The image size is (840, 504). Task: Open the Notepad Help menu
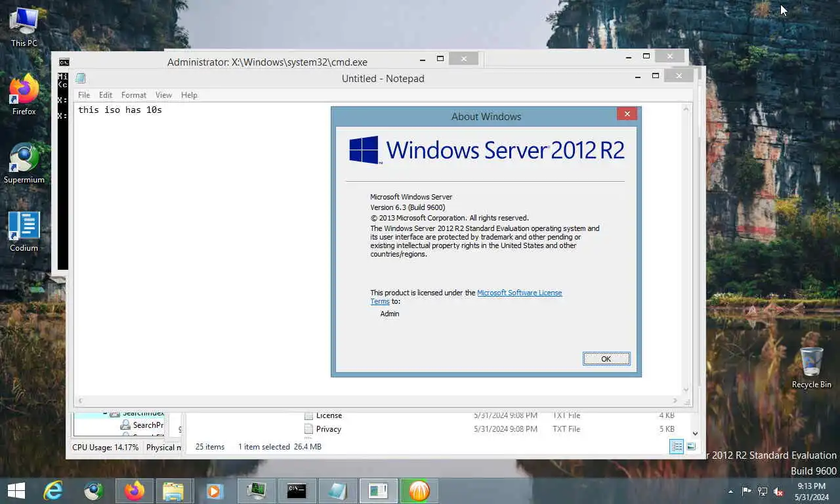pos(189,95)
